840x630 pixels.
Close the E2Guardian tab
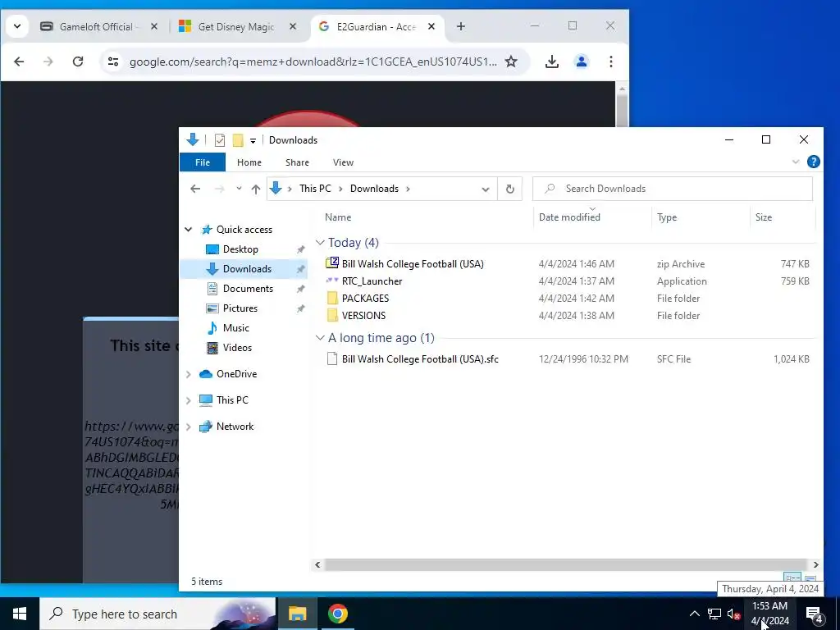(431, 26)
